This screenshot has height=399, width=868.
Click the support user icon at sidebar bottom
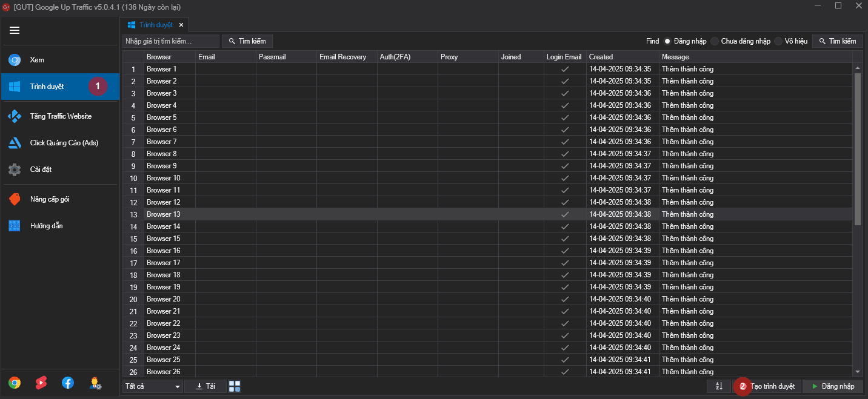(x=95, y=383)
